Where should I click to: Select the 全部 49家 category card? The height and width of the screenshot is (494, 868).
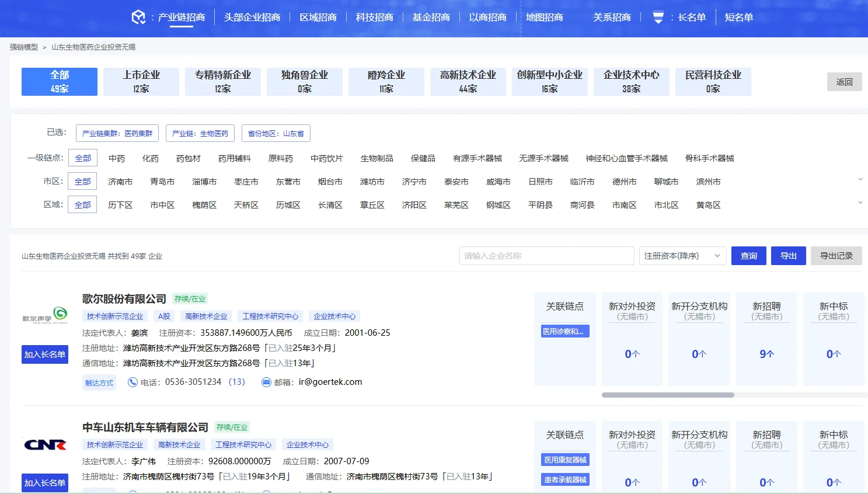pyautogui.click(x=60, y=82)
